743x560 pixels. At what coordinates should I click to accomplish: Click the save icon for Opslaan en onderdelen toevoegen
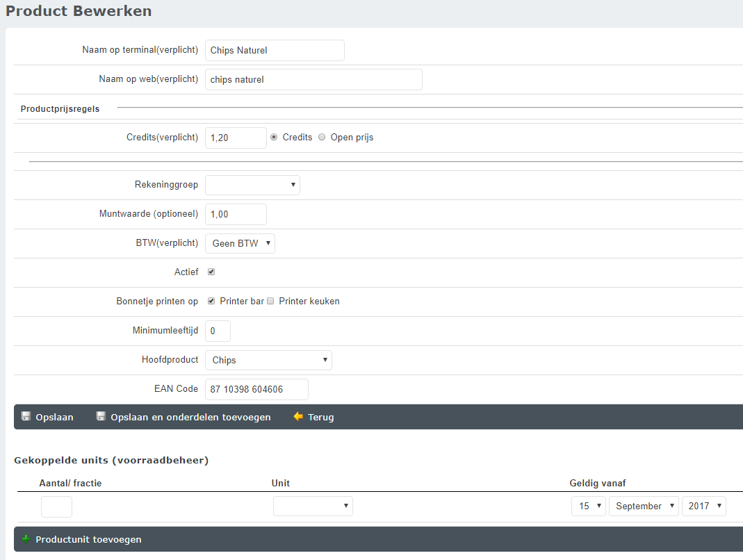101,417
